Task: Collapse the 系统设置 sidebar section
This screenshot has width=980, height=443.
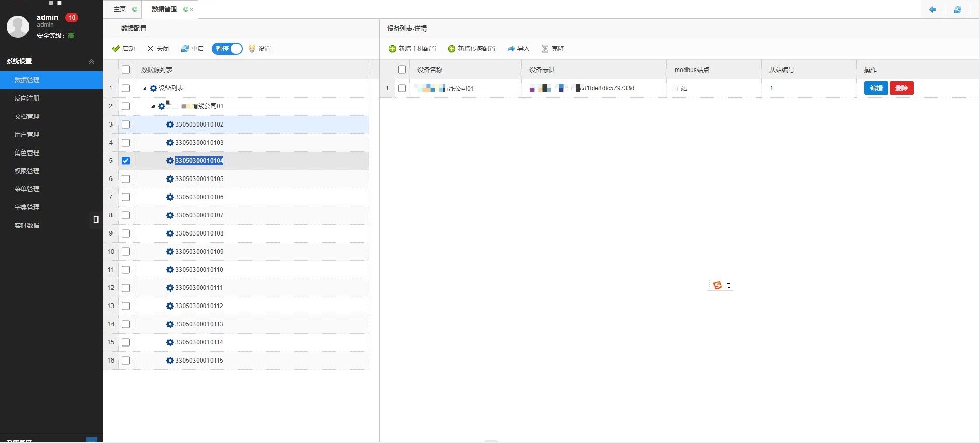Action: coord(92,61)
